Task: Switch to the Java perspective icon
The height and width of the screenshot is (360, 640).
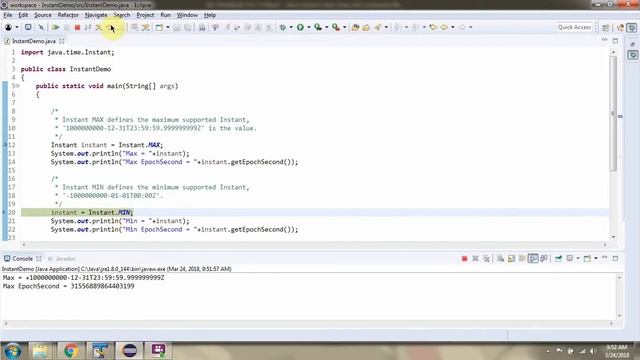Action: [x=620, y=27]
